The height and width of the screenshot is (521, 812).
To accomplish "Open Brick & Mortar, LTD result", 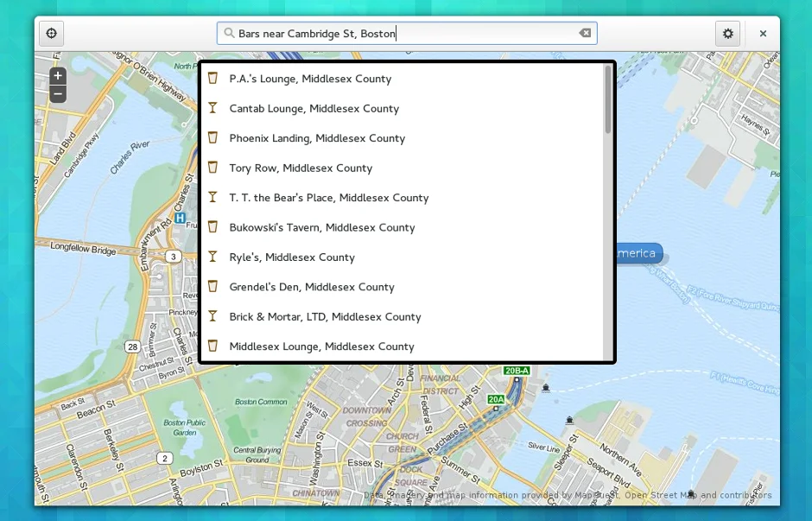I will click(325, 317).
